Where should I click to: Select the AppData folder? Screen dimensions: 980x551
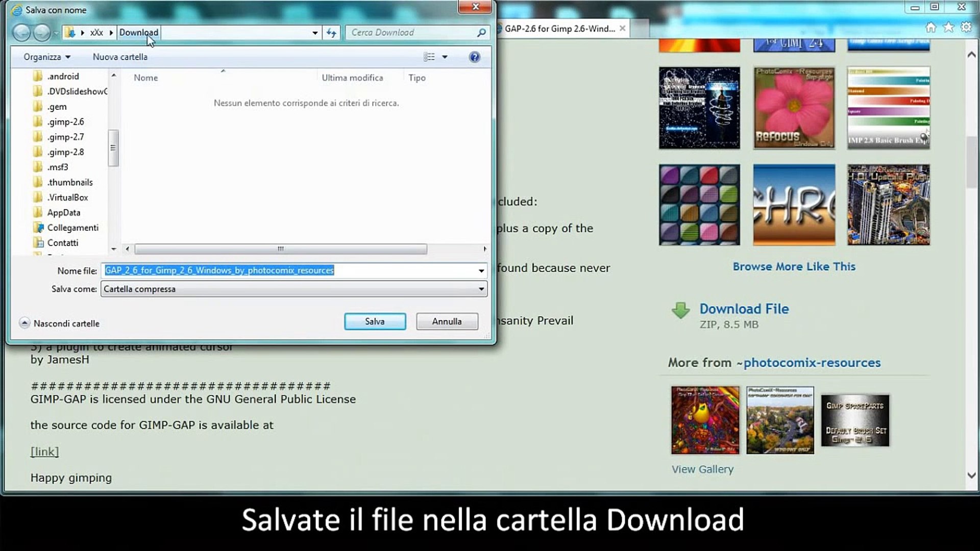coord(63,213)
